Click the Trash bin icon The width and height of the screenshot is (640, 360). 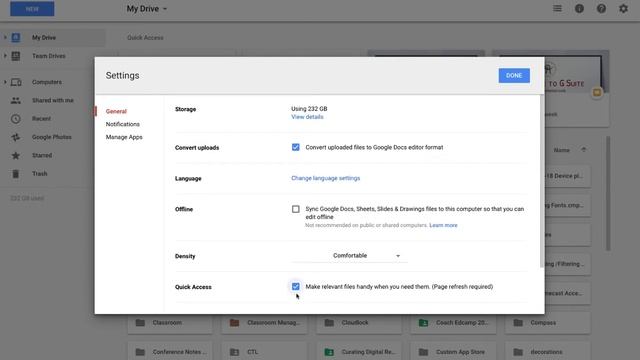[16, 174]
